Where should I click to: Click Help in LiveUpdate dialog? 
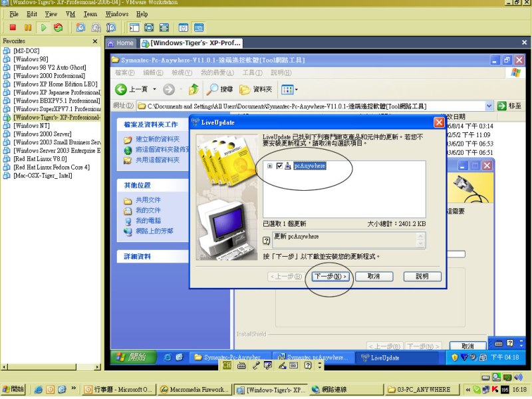click(422, 277)
